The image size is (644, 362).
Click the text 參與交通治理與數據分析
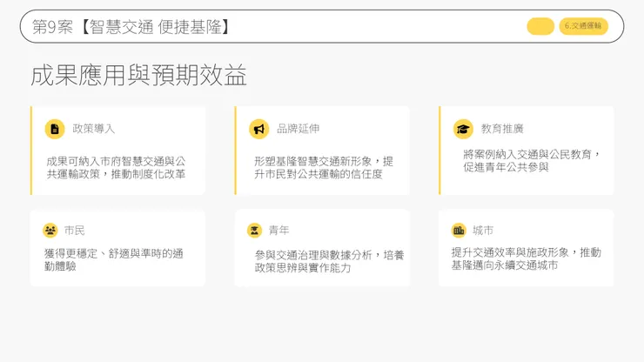coord(313,255)
